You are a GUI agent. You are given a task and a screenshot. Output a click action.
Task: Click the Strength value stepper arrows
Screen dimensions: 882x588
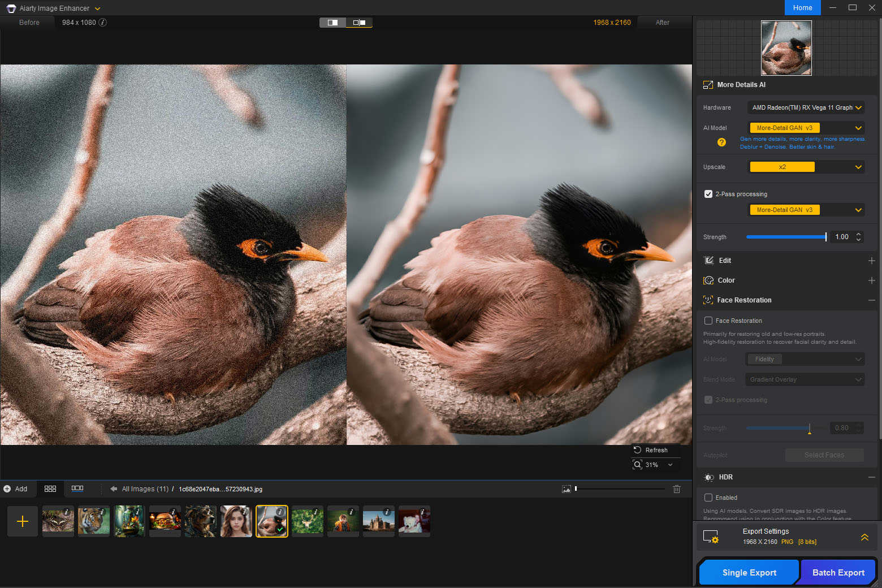click(x=859, y=237)
